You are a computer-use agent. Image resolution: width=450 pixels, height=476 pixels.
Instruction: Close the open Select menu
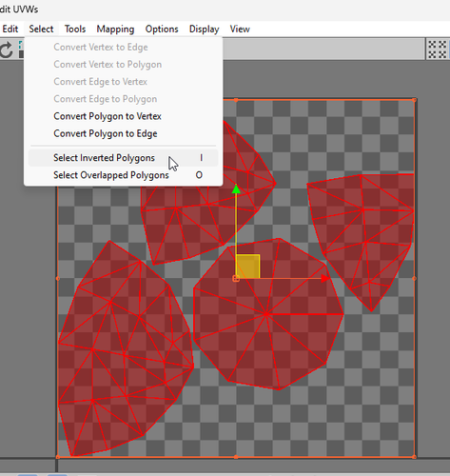(x=41, y=29)
